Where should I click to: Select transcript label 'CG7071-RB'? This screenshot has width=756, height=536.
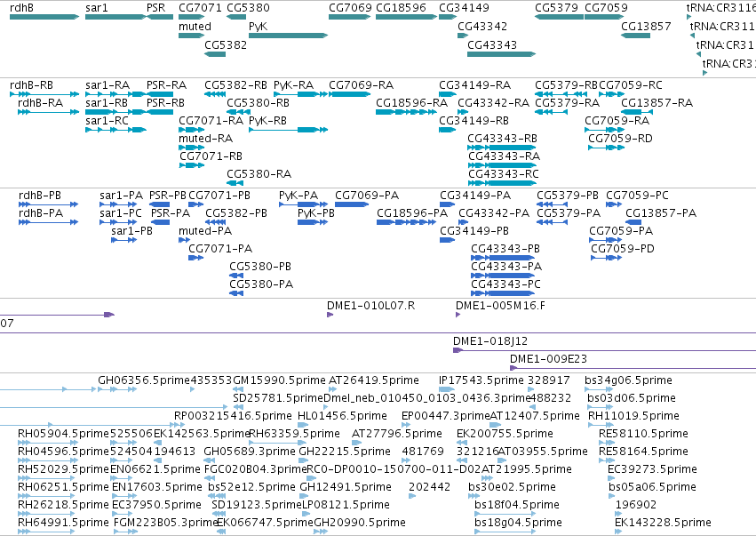pos(211,156)
